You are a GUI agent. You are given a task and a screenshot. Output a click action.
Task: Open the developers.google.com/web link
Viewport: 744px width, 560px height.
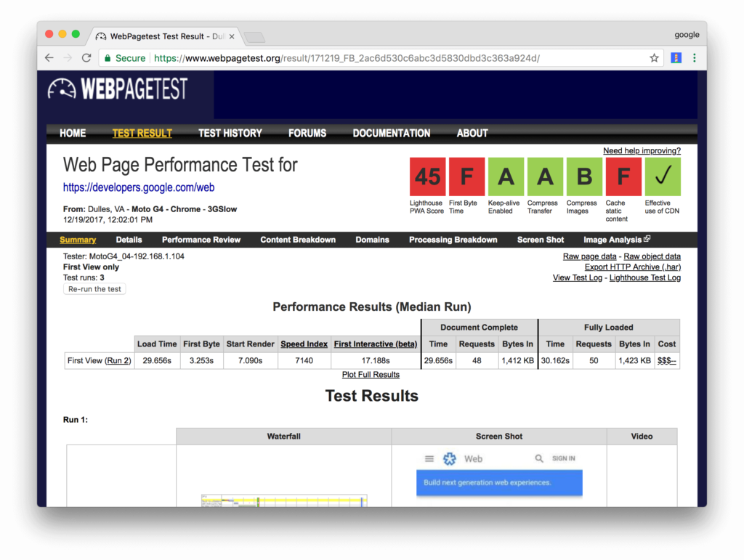[138, 187]
